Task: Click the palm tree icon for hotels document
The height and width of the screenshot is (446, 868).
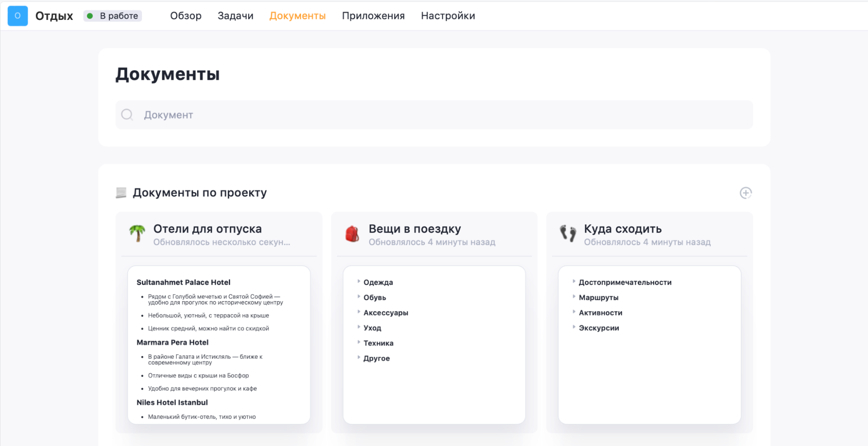Action: coord(137,233)
